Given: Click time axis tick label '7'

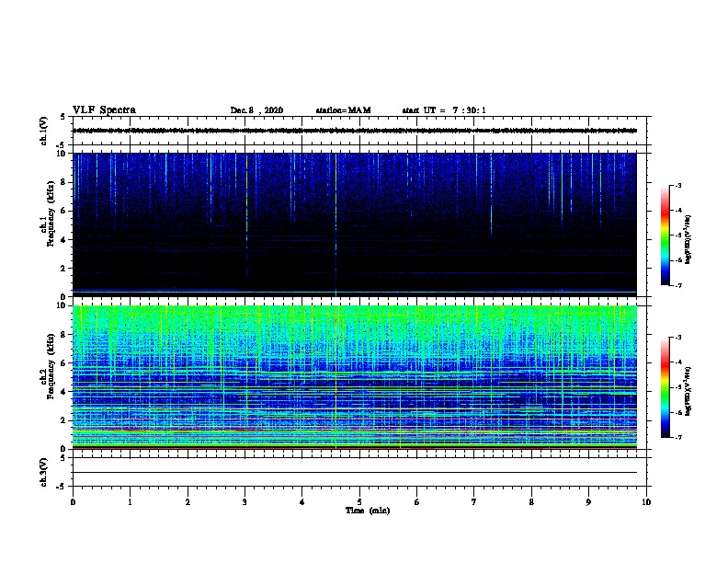Looking at the screenshot, I should 474,502.
